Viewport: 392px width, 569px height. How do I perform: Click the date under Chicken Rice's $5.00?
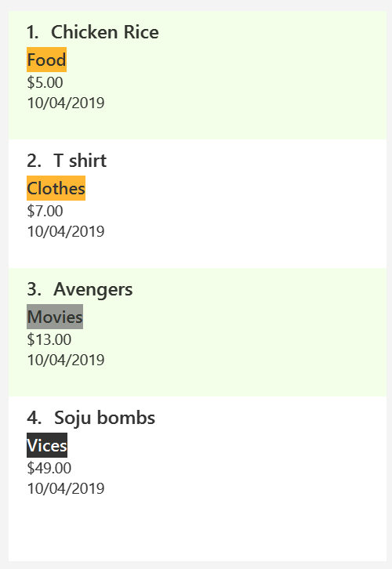[66, 103]
